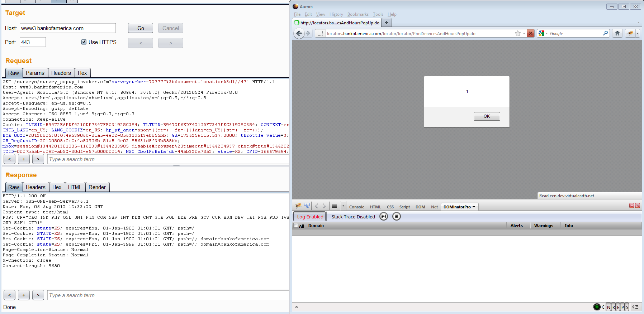Focus the Host input field
This screenshot has width=644, height=314.
68,28
